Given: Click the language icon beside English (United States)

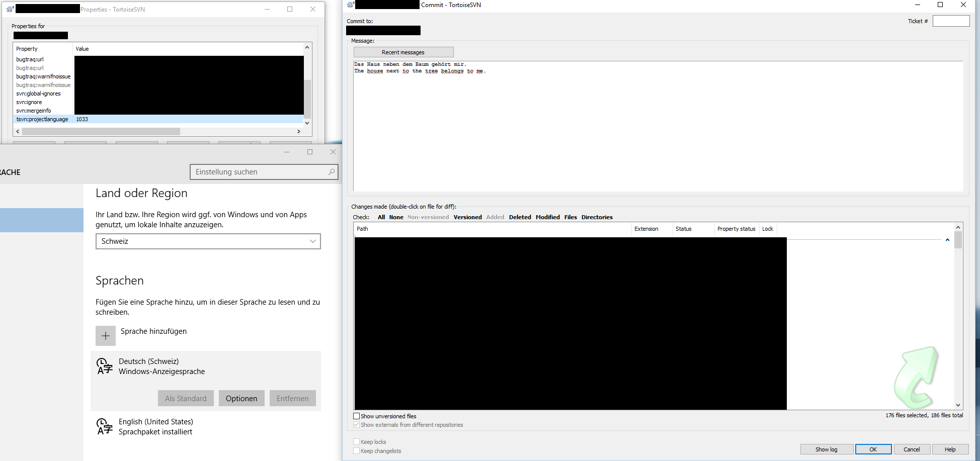Looking at the screenshot, I should coord(105,426).
